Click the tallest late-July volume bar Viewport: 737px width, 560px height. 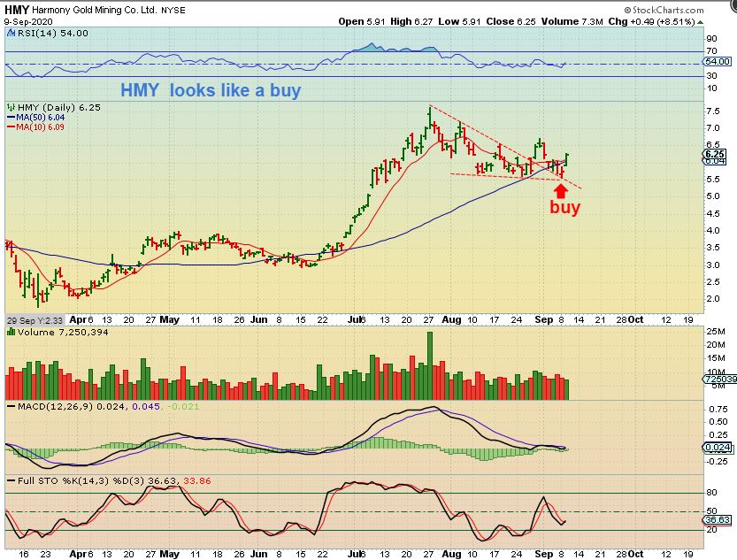click(429, 366)
